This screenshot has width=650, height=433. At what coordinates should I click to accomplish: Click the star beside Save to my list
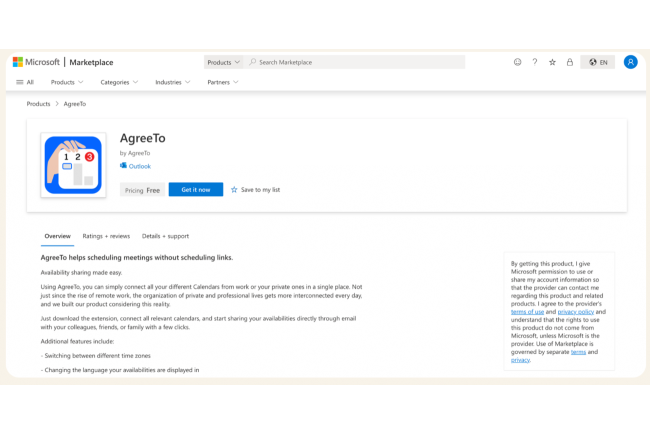tap(234, 189)
